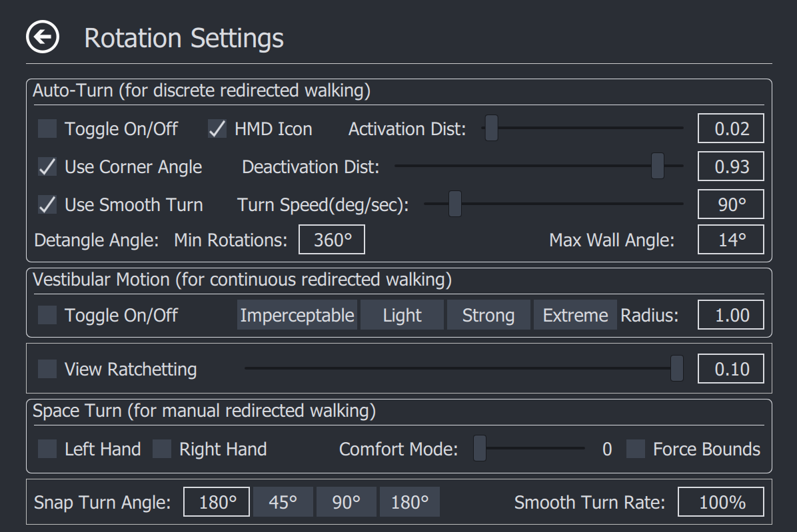Go back using the arrow icon
The width and height of the screenshot is (797, 532).
(x=43, y=37)
